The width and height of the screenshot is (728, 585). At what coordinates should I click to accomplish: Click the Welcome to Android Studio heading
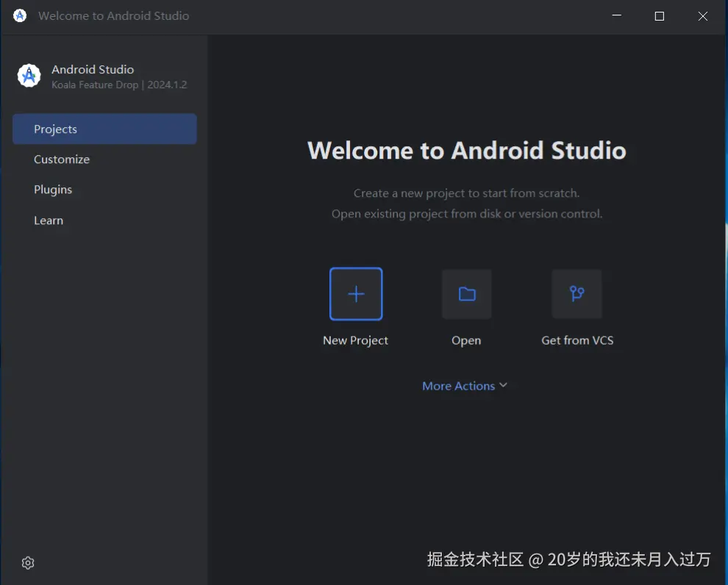tap(467, 151)
